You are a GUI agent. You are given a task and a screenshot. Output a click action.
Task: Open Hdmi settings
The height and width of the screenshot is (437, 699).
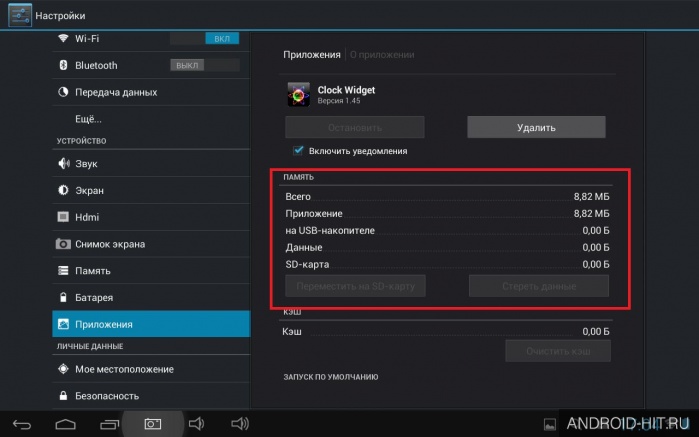(151, 217)
